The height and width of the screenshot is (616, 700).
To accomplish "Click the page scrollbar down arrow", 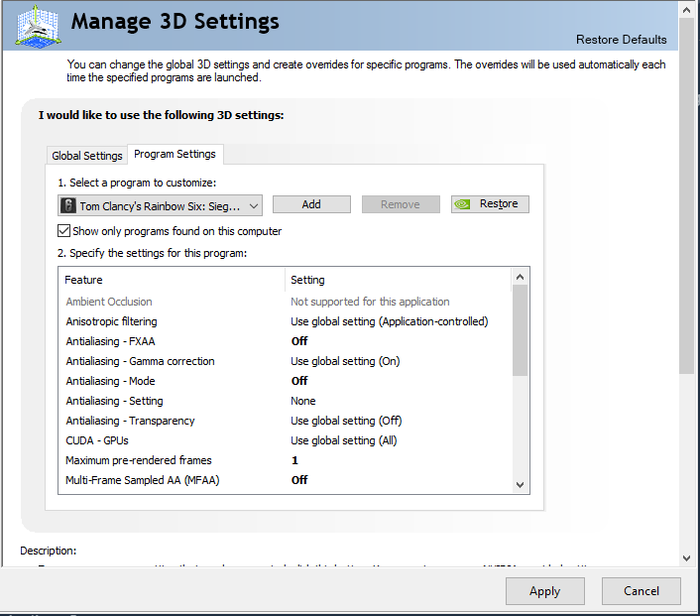I will coord(686,558).
